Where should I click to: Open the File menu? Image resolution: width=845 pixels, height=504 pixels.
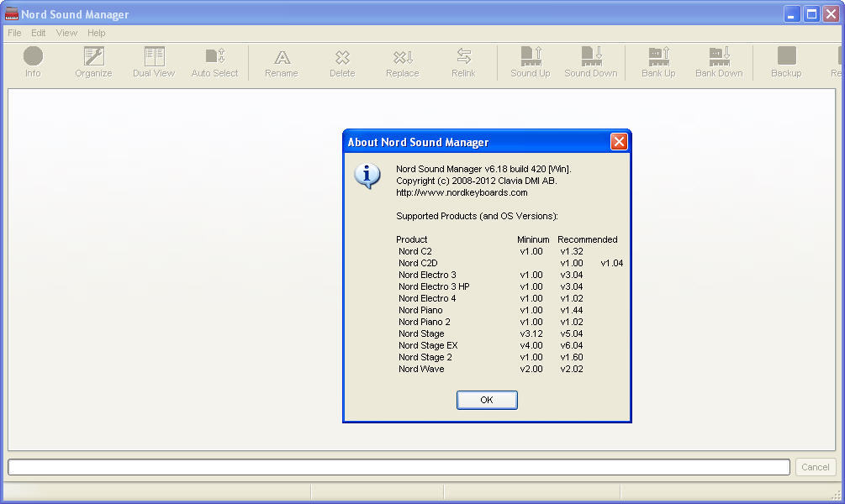point(14,33)
